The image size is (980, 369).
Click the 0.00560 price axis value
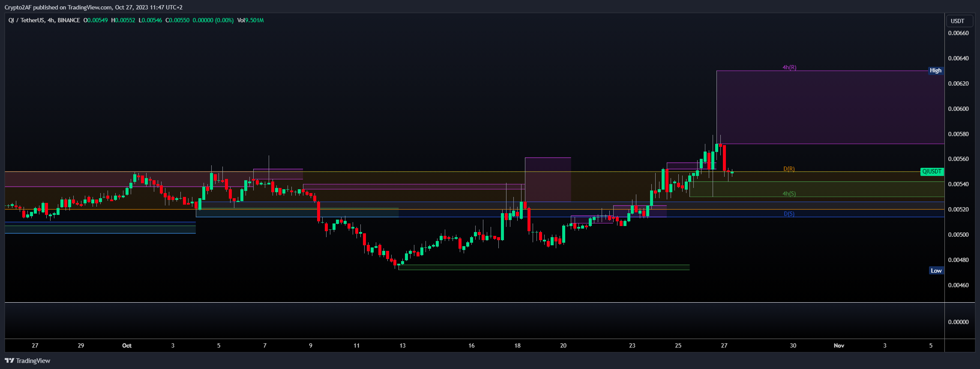[958, 159]
